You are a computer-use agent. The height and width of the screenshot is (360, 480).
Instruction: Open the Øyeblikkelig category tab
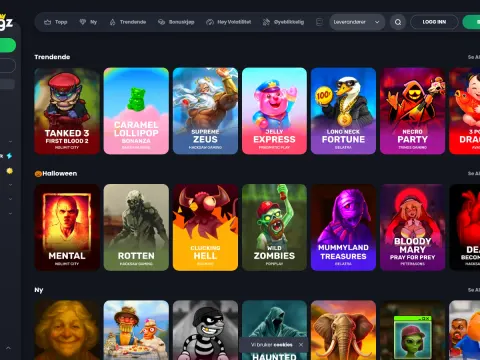pyautogui.click(x=283, y=22)
